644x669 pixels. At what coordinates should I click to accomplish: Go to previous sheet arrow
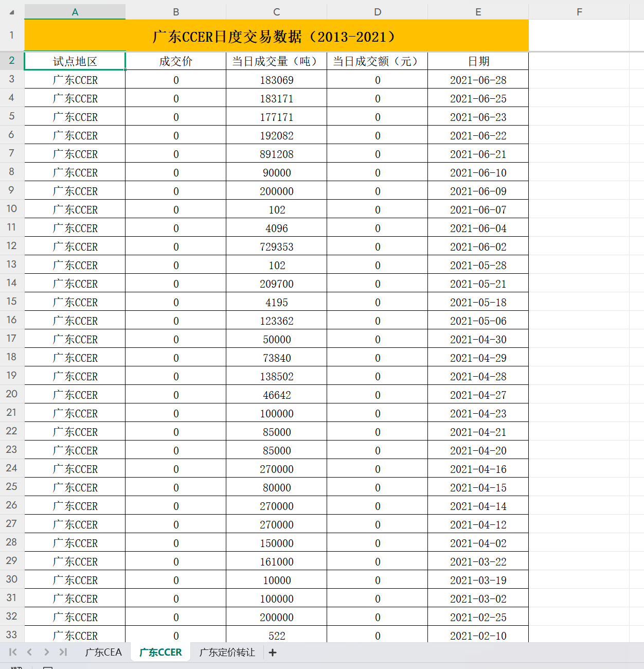[x=29, y=652]
